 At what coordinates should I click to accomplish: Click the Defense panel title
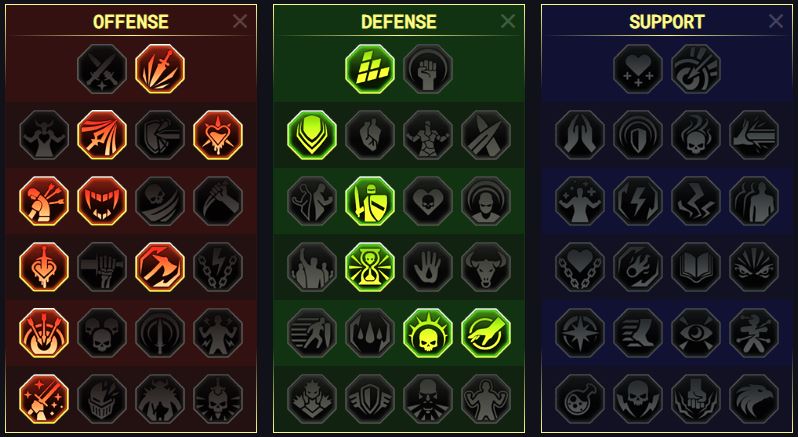click(x=398, y=22)
